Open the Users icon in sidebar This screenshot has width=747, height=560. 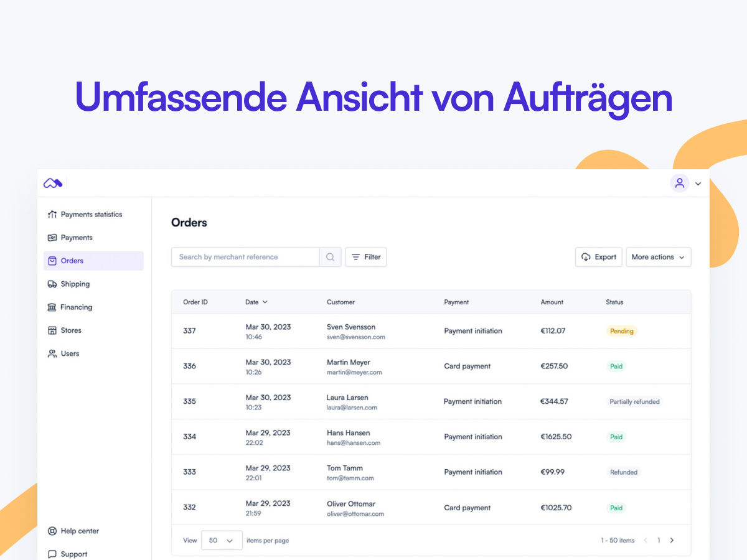(52, 353)
